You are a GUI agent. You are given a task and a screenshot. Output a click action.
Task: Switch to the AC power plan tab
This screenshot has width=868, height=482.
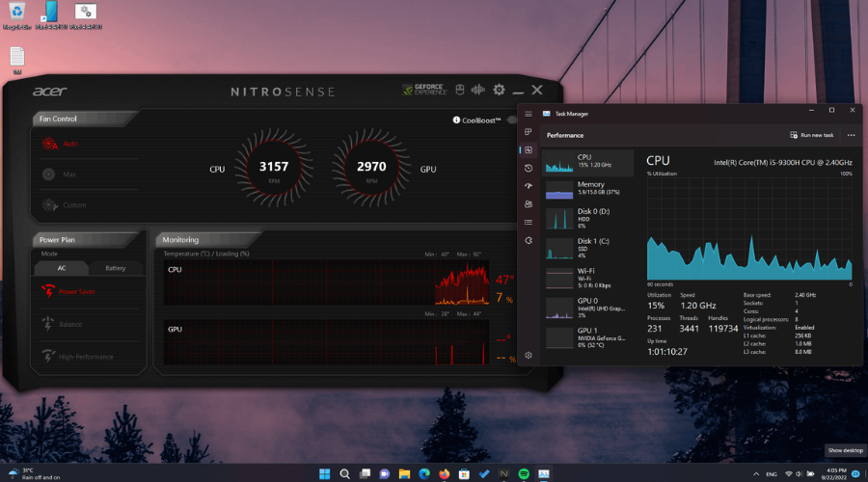point(62,268)
